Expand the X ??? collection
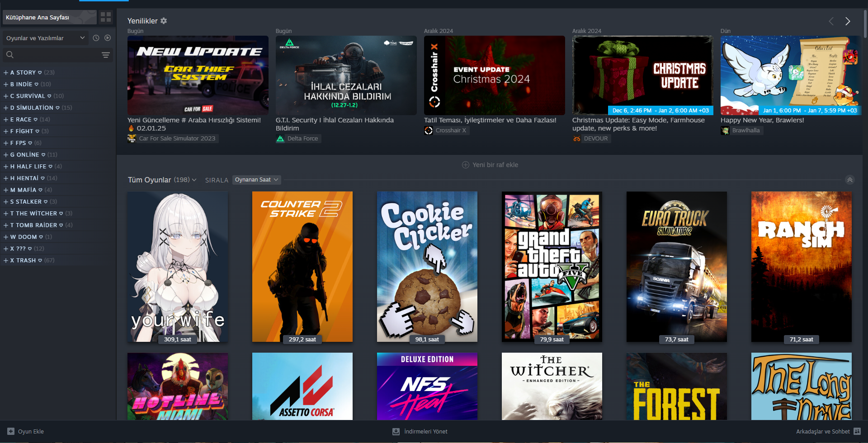This screenshot has width=868, height=443. click(x=6, y=248)
